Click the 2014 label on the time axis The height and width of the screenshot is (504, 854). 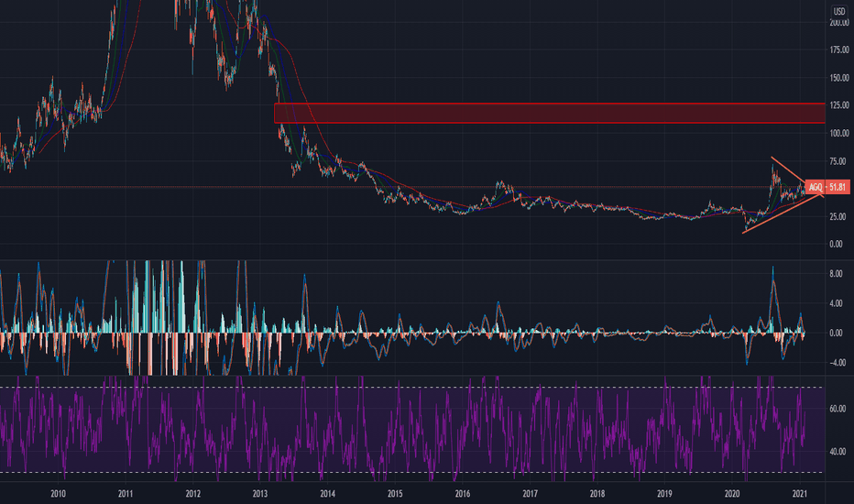tap(327, 494)
